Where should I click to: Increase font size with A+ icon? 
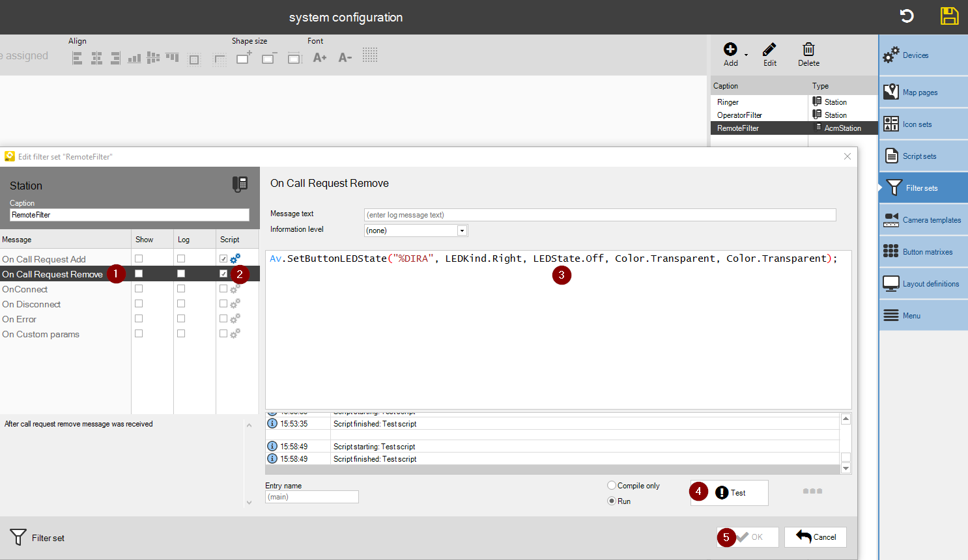[x=319, y=58]
